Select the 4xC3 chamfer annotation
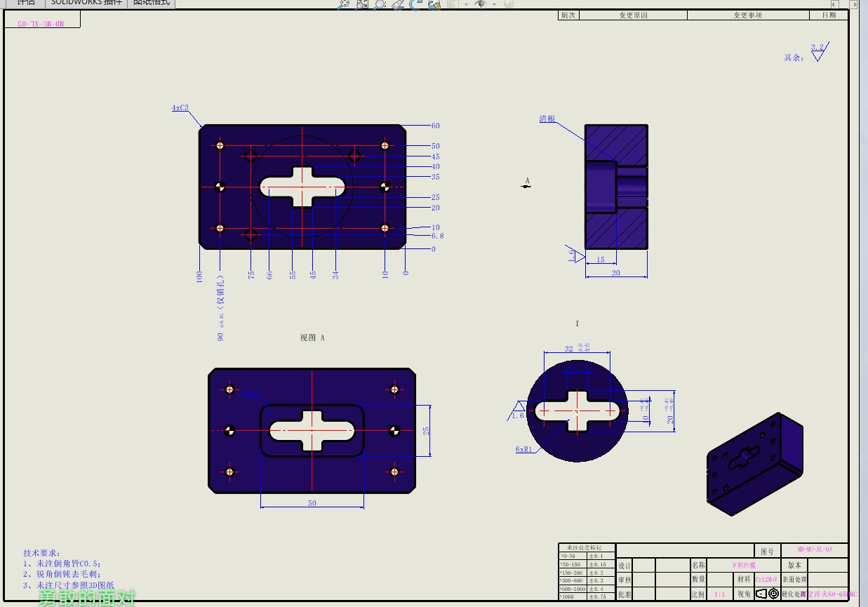This screenshot has width=868, height=607. tap(180, 108)
